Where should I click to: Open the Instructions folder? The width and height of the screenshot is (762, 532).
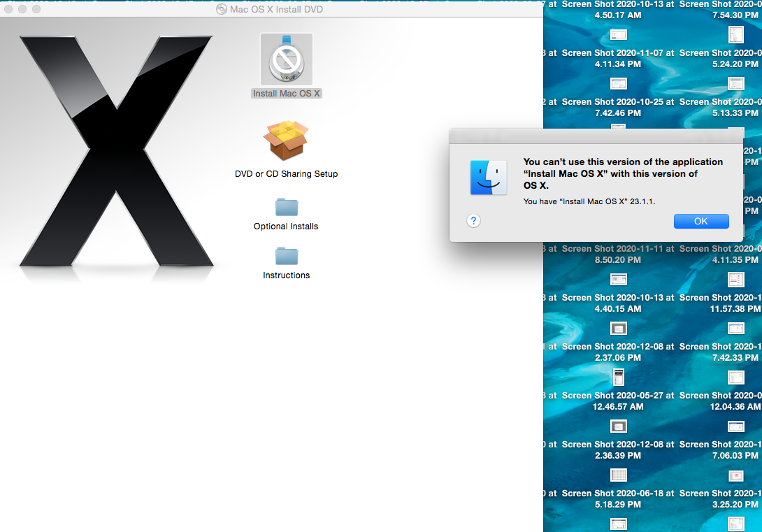click(x=286, y=256)
